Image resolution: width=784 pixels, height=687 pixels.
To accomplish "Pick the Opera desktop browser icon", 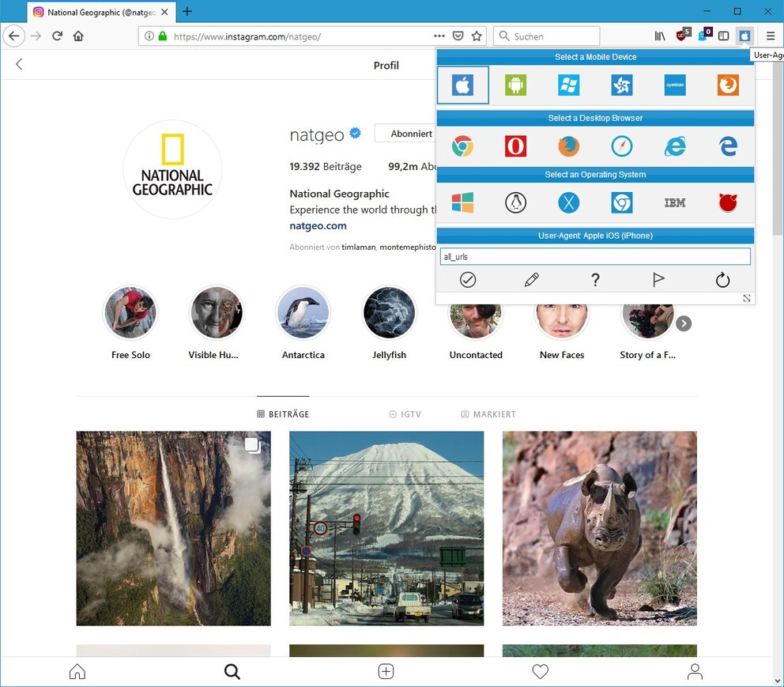I will tap(515, 146).
